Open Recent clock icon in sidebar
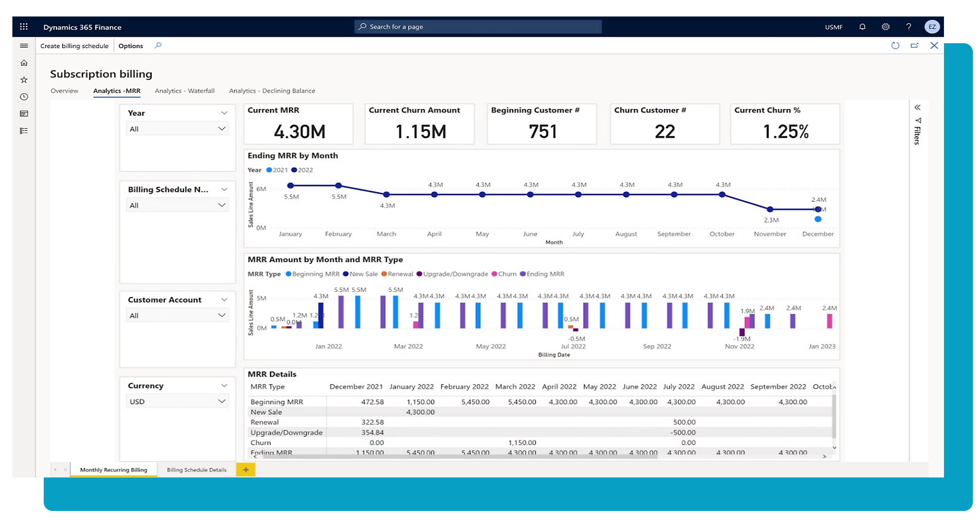This screenshot has width=980, height=531. pos(24,97)
